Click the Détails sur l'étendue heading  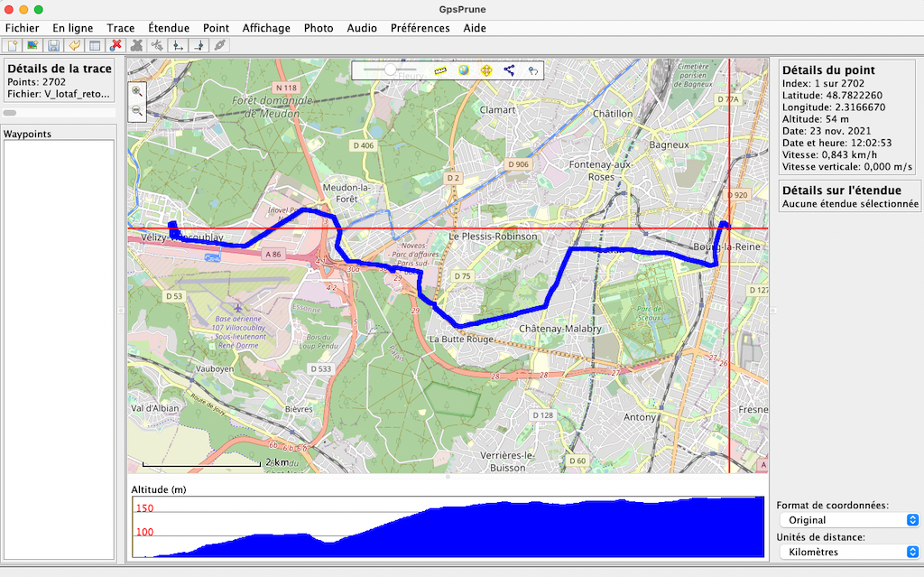pyautogui.click(x=842, y=190)
